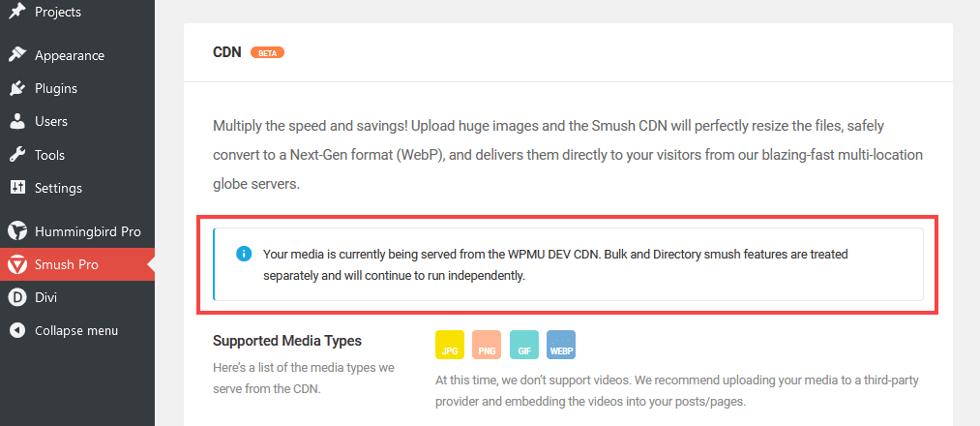Screen dimensions: 980x426
Task: Click the Appearance paintbrush icon
Action: tap(16, 55)
